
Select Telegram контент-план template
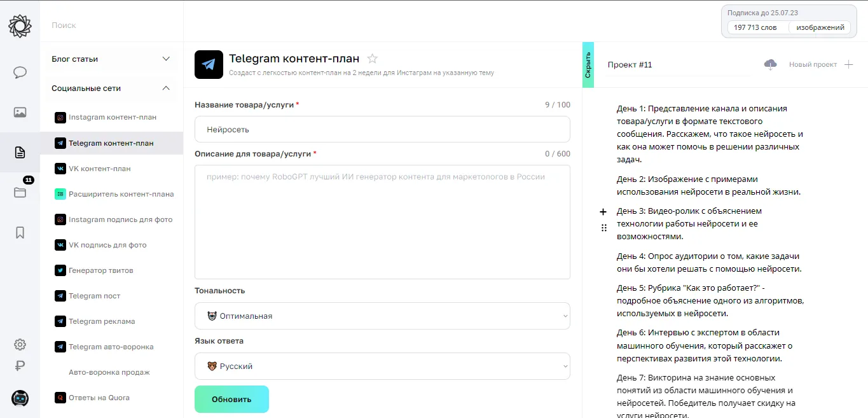pos(111,143)
